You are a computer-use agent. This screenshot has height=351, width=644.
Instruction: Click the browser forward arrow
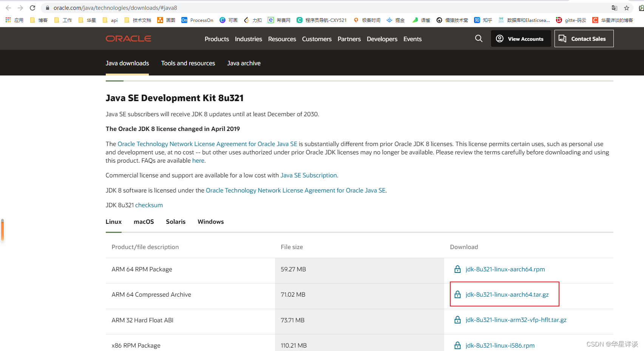click(20, 8)
